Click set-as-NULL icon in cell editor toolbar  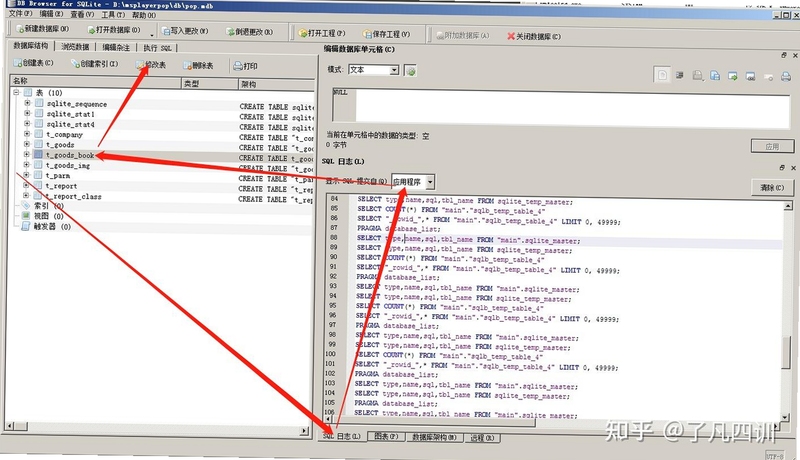[768, 77]
